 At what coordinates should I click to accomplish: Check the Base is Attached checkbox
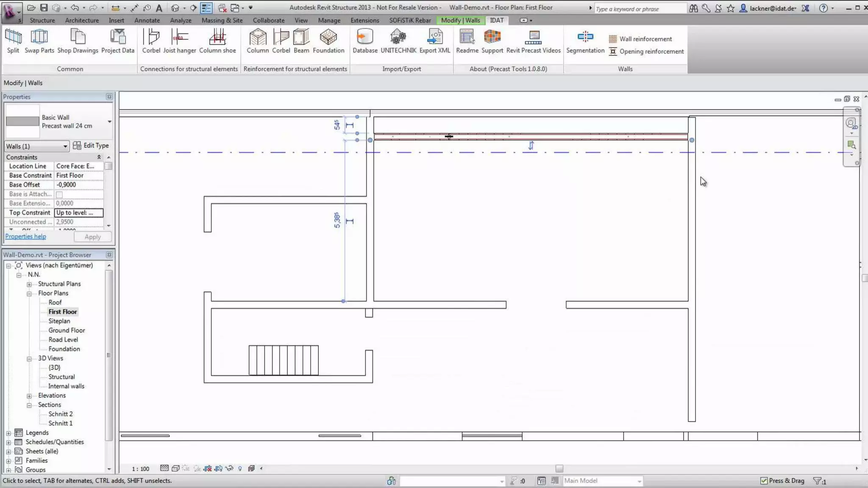(x=59, y=194)
